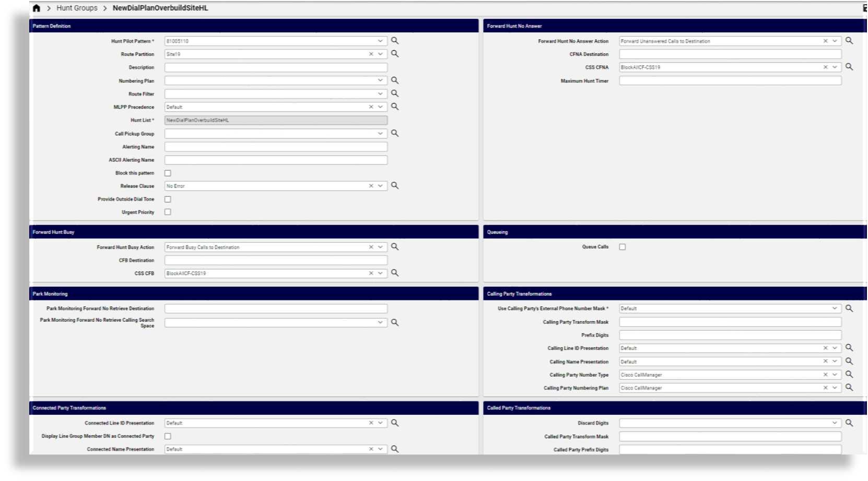Search icon beside Connected Line ID Presentation

coord(395,423)
